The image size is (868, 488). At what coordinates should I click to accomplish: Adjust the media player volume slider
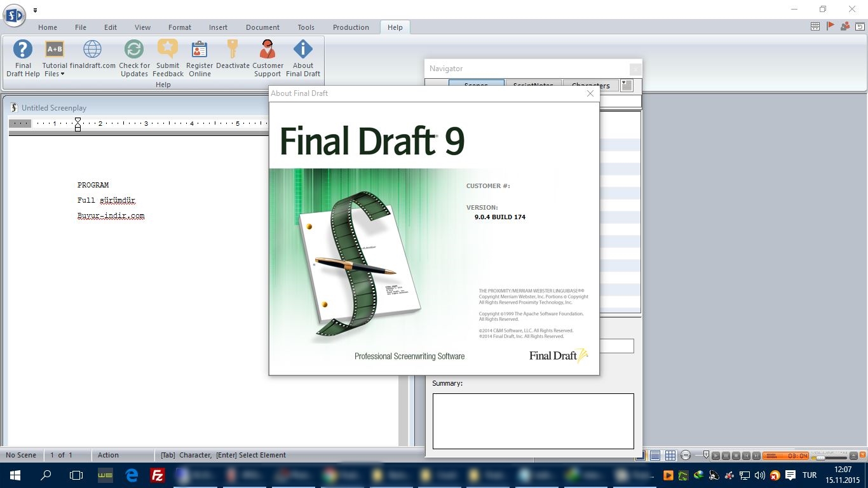pyautogui.click(x=821, y=457)
